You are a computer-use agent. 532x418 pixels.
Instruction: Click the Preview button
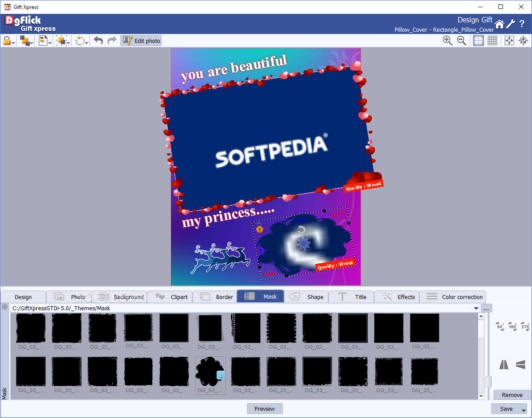point(264,409)
